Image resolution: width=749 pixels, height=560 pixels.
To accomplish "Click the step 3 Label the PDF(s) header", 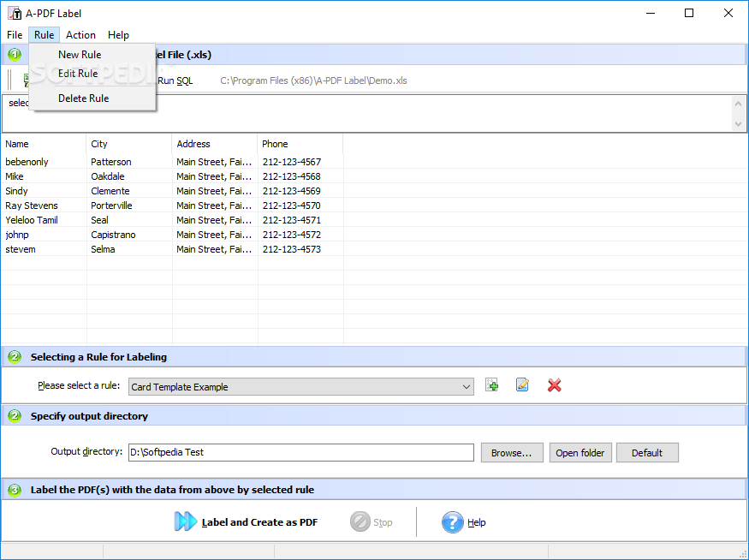I will click(x=172, y=490).
